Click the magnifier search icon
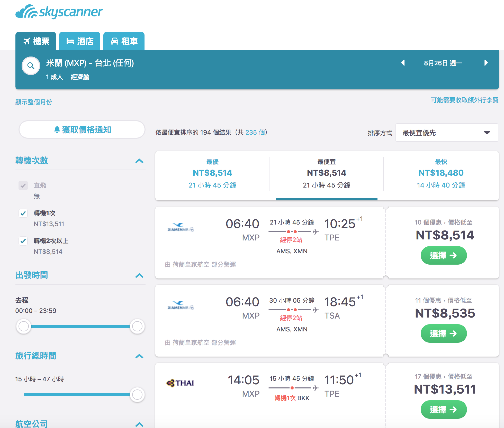This screenshot has width=504, height=428. click(x=31, y=66)
